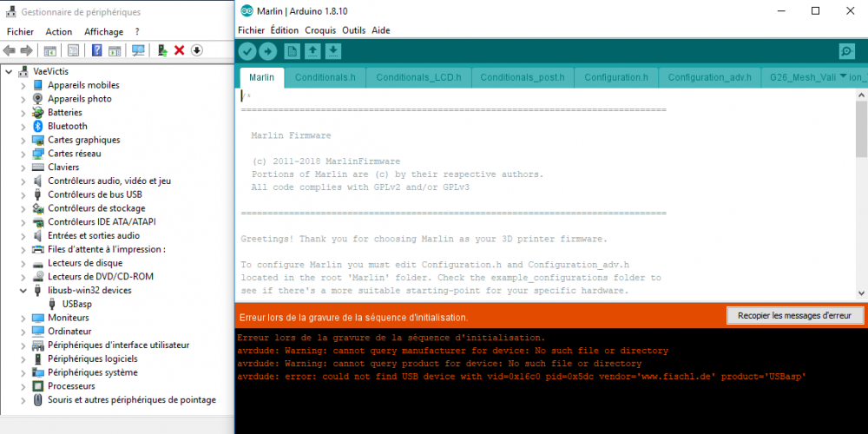This screenshot has width=868, height=434.
Task: Expand the Moniteurs node
Action: pyautogui.click(x=23, y=318)
